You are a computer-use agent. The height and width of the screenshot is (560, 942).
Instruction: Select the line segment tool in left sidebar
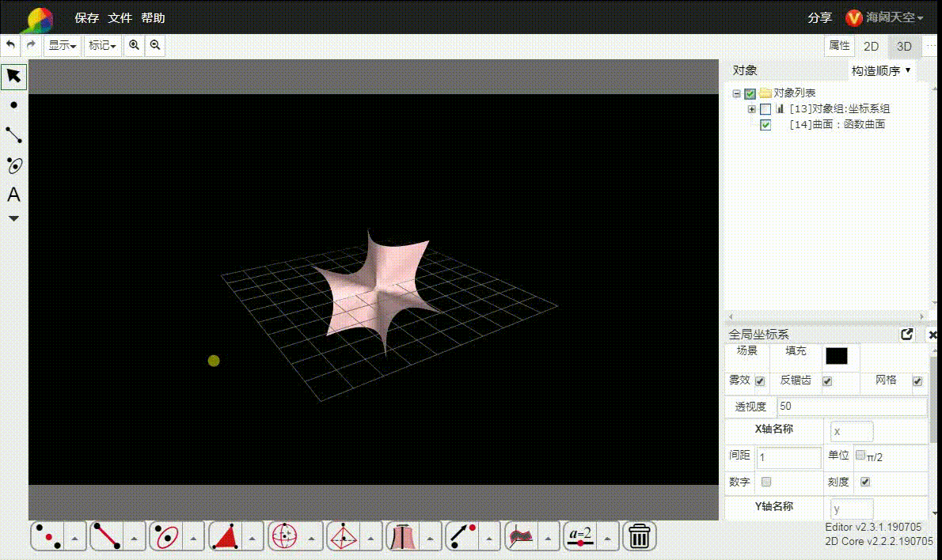(13, 135)
